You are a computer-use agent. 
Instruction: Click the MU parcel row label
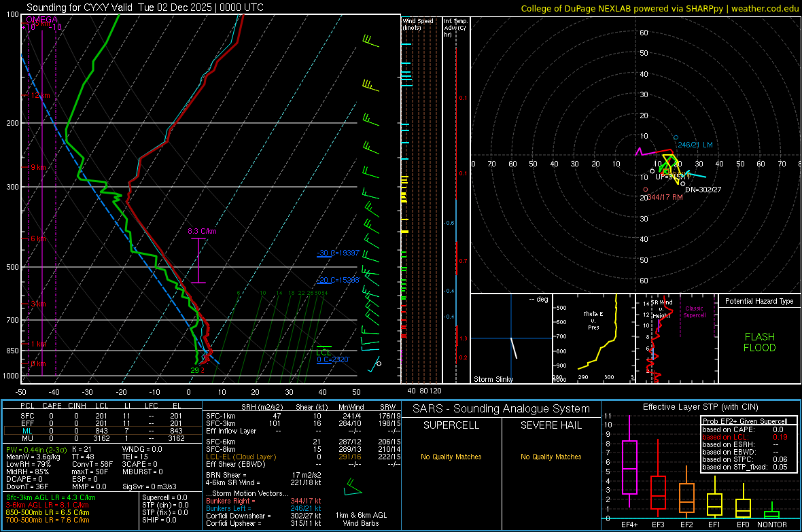coord(27,438)
